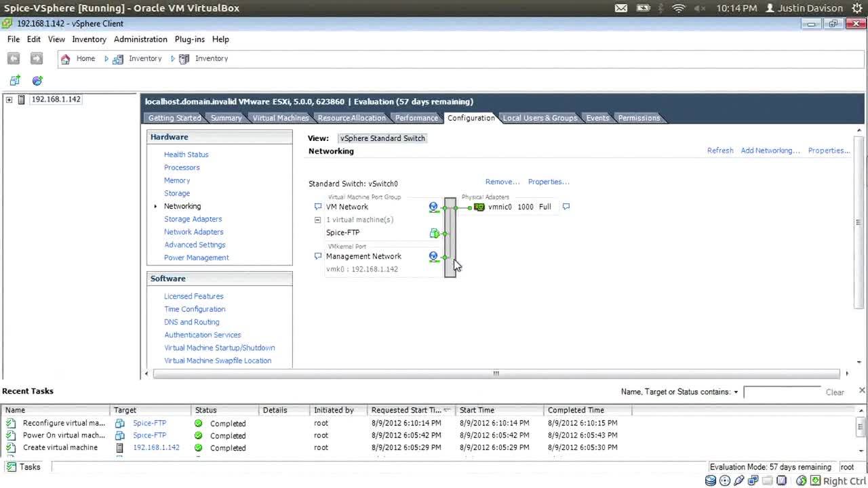
Task: Open DNS and Routing settings
Action: pyautogui.click(x=191, y=322)
